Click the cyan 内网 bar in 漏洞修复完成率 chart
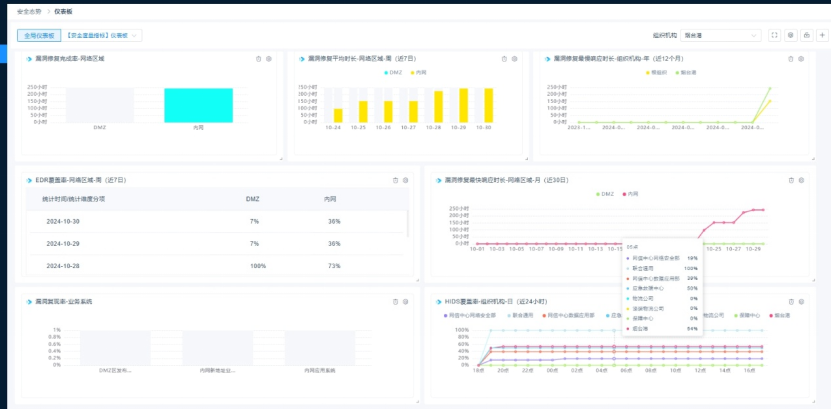The width and height of the screenshot is (831, 409). [198, 105]
